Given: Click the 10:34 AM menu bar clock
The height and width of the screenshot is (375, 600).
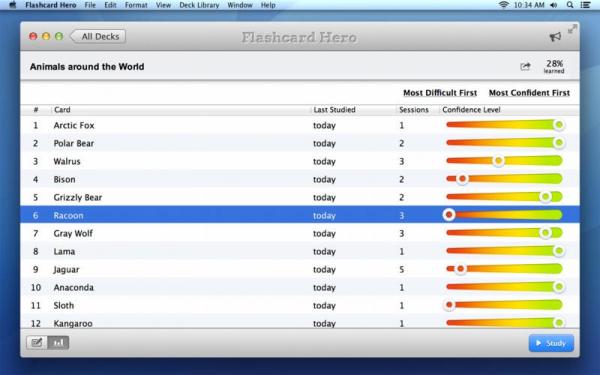Looking at the screenshot, I should coord(529,5).
